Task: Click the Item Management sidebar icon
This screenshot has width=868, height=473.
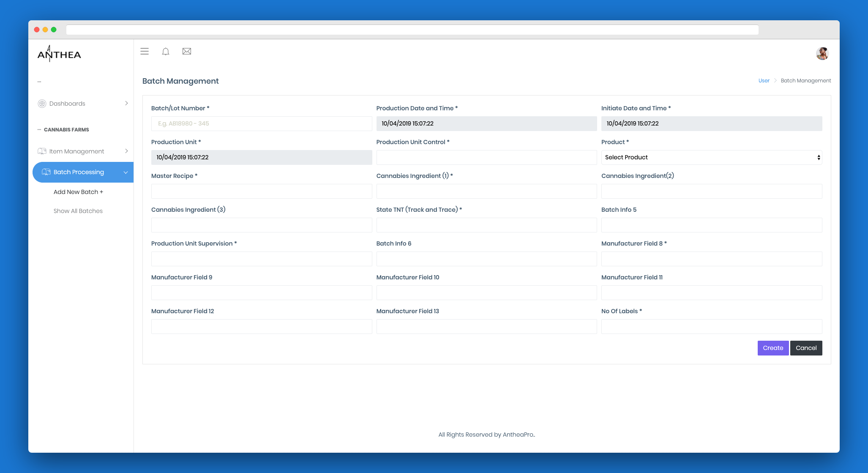Action: coord(42,151)
